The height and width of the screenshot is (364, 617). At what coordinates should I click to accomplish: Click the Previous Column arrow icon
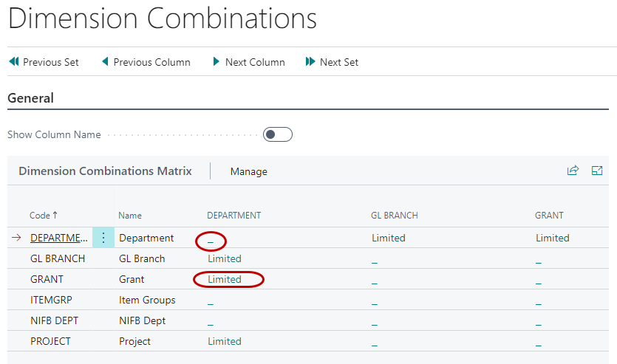tap(105, 62)
